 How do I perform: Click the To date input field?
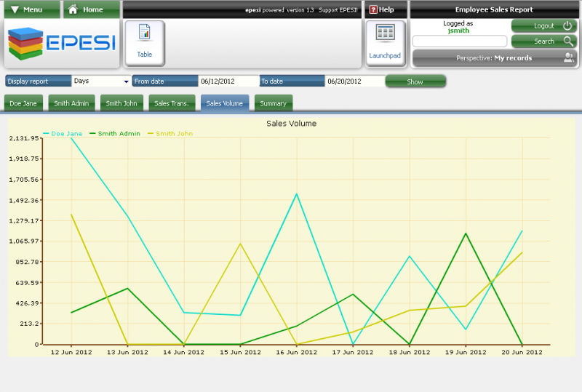[354, 81]
